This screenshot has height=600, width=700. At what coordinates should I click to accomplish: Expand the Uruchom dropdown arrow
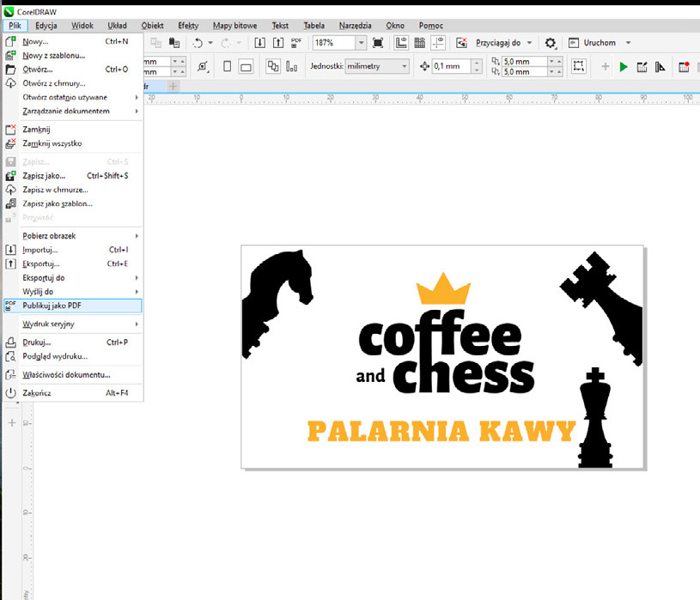point(628,43)
